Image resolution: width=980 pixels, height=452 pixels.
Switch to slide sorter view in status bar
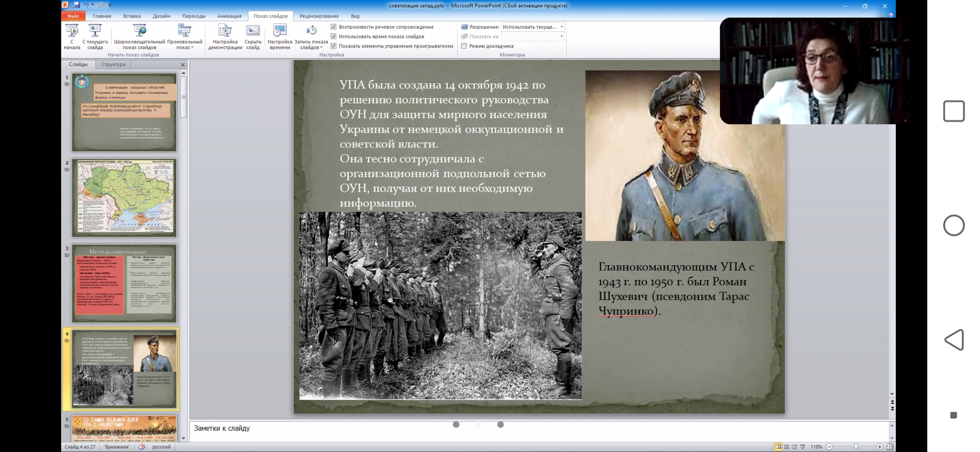[786, 447]
